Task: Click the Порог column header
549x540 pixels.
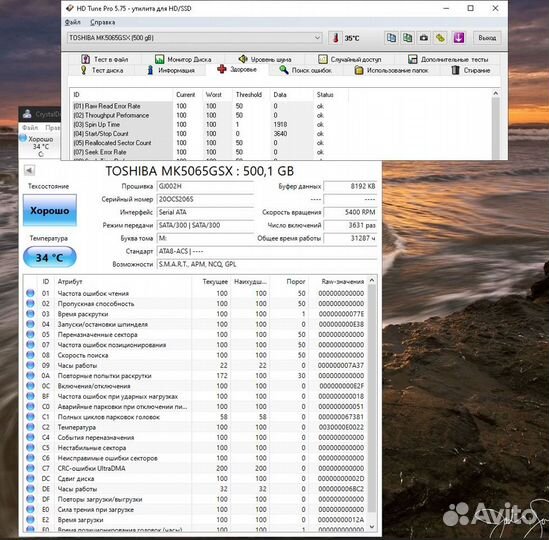Action: pyautogui.click(x=290, y=282)
